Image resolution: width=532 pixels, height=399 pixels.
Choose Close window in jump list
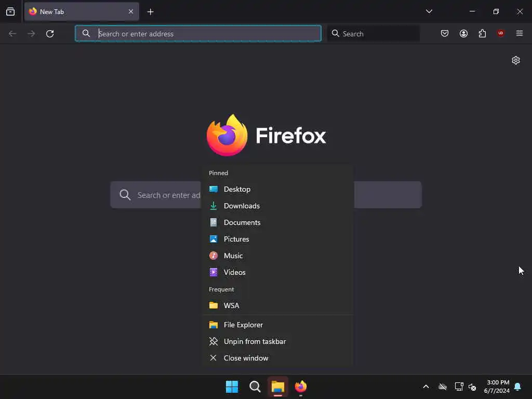coord(278,358)
